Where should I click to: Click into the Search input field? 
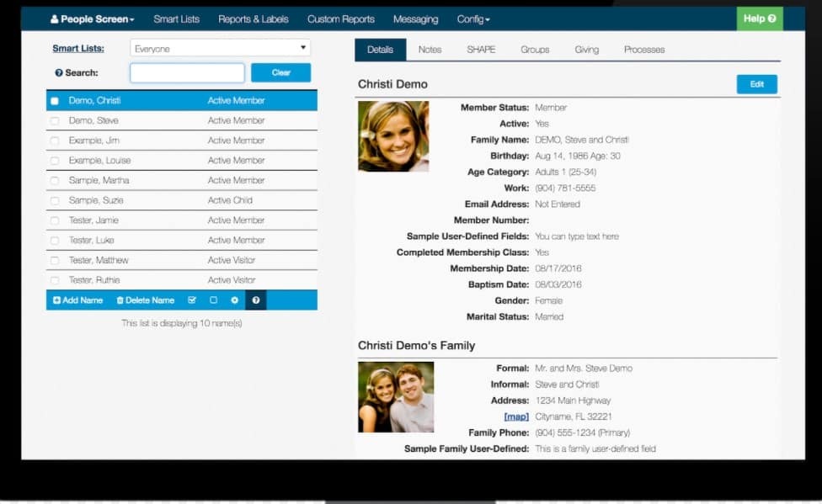click(x=187, y=73)
